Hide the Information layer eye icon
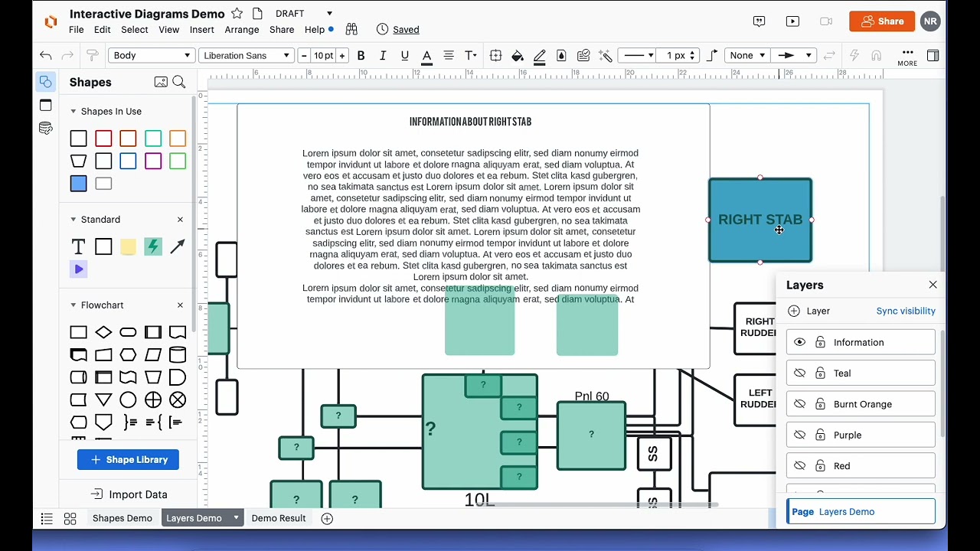The height and width of the screenshot is (551, 980). tap(799, 342)
